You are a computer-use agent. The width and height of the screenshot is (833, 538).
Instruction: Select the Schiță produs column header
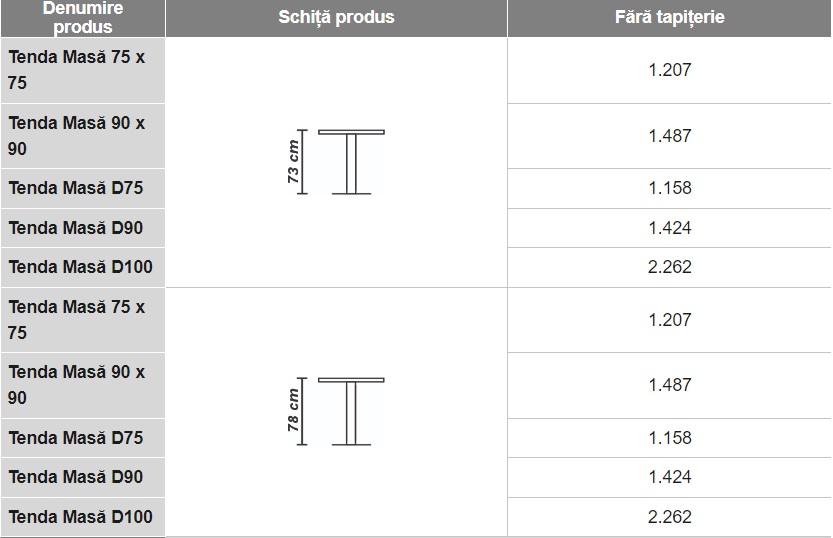(x=336, y=18)
